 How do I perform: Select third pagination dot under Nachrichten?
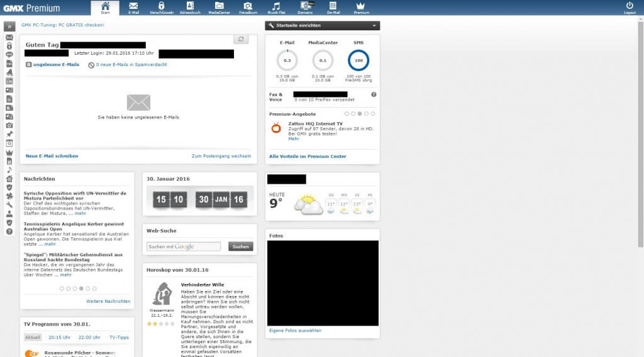tap(75, 288)
